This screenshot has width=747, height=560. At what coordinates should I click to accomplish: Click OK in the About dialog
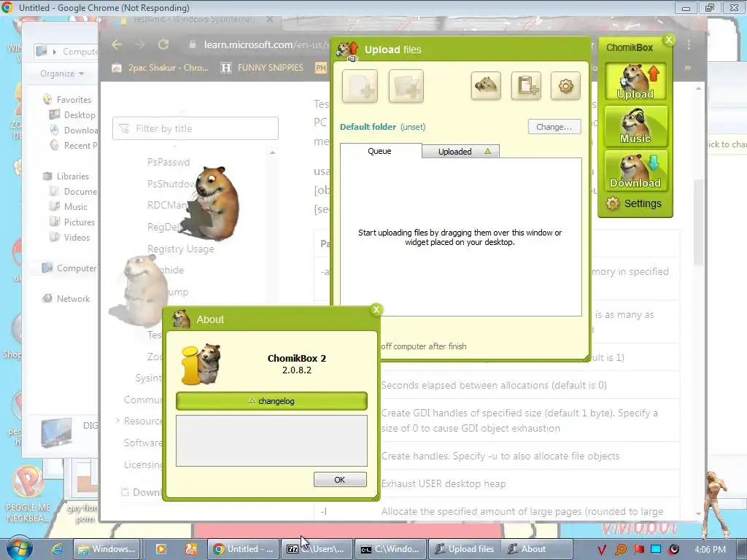click(340, 480)
